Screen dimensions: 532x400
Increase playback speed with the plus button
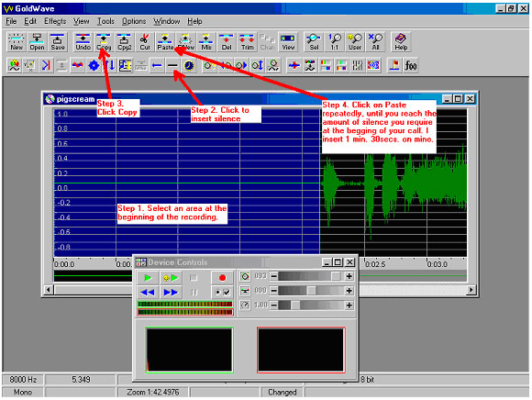pos(349,306)
